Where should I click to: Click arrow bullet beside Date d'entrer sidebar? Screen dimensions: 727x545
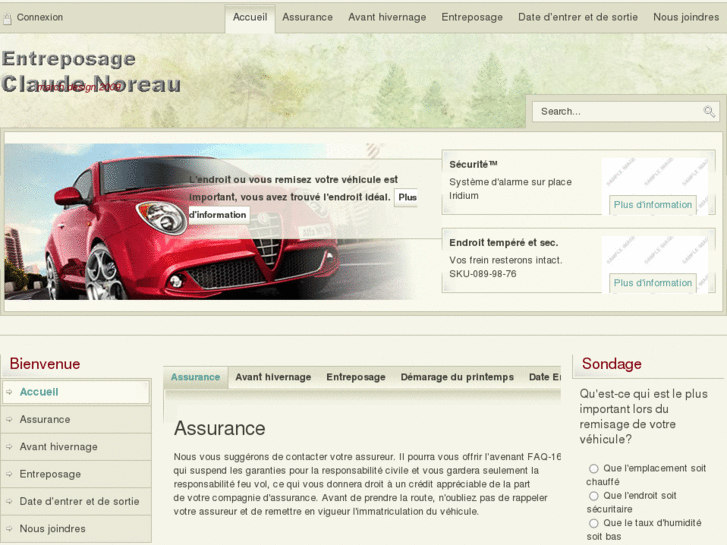click(x=9, y=501)
